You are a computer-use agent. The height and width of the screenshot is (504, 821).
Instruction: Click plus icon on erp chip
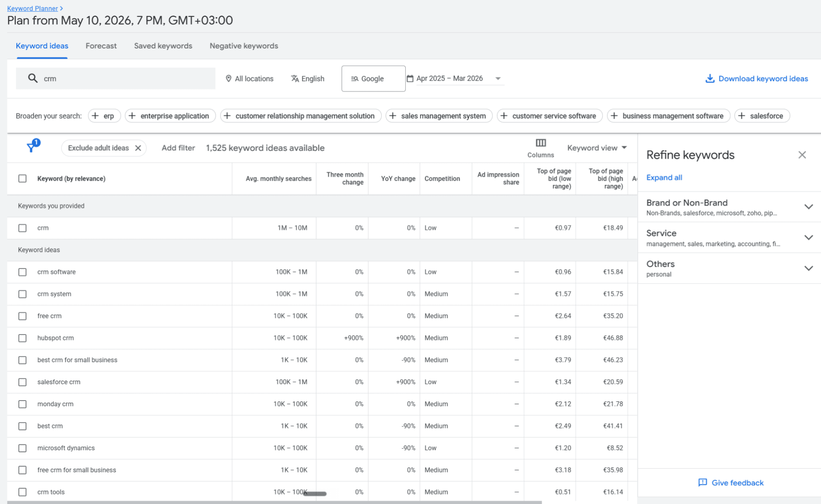(95, 116)
